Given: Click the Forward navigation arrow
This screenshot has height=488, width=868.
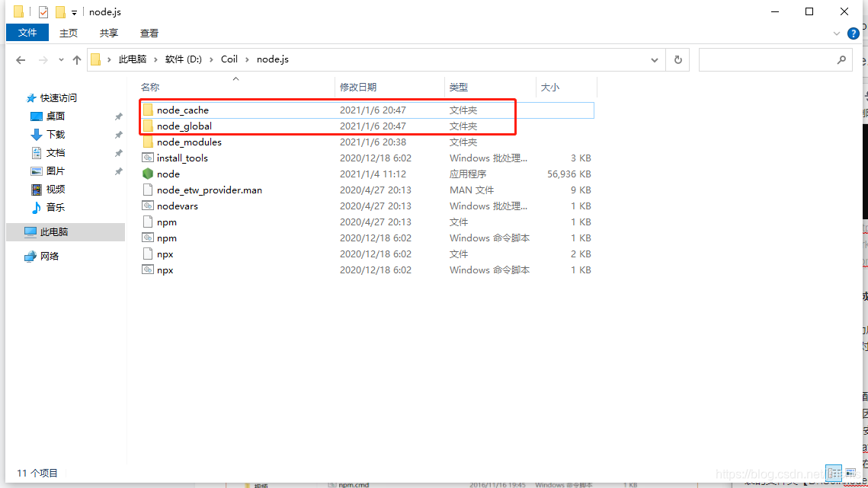Looking at the screenshot, I should (x=43, y=59).
